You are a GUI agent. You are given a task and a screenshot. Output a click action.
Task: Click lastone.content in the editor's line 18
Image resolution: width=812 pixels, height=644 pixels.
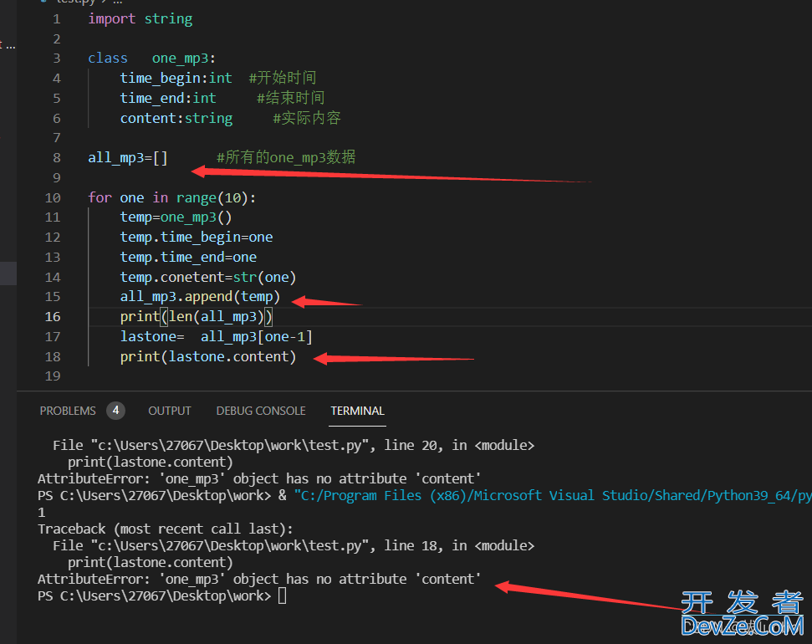tap(229, 357)
